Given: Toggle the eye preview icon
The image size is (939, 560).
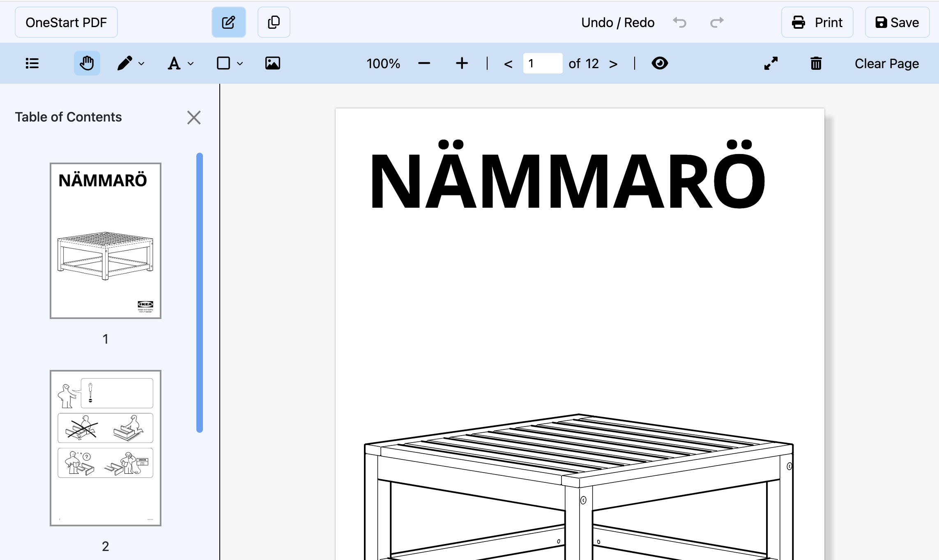Looking at the screenshot, I should [x=660, y=63].
